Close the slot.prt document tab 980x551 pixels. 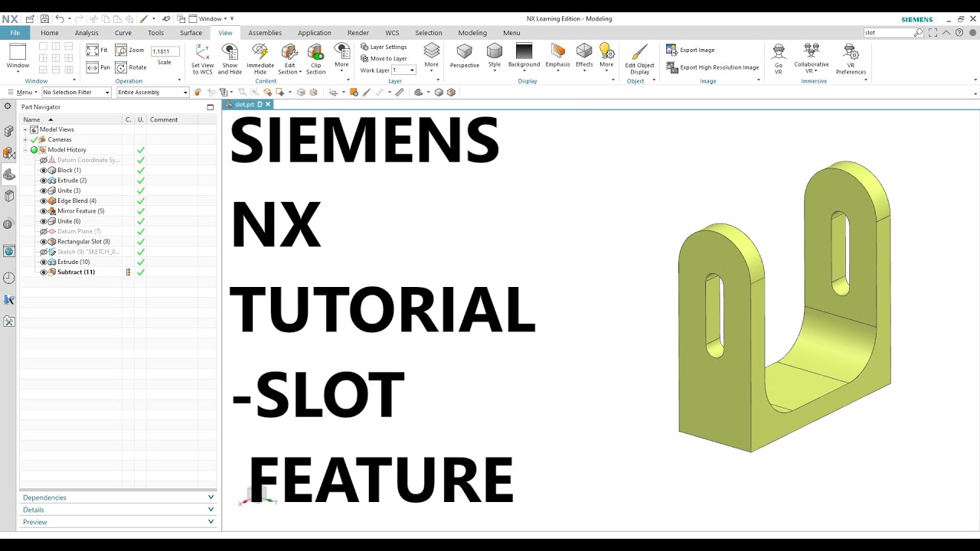coord(267,104)
